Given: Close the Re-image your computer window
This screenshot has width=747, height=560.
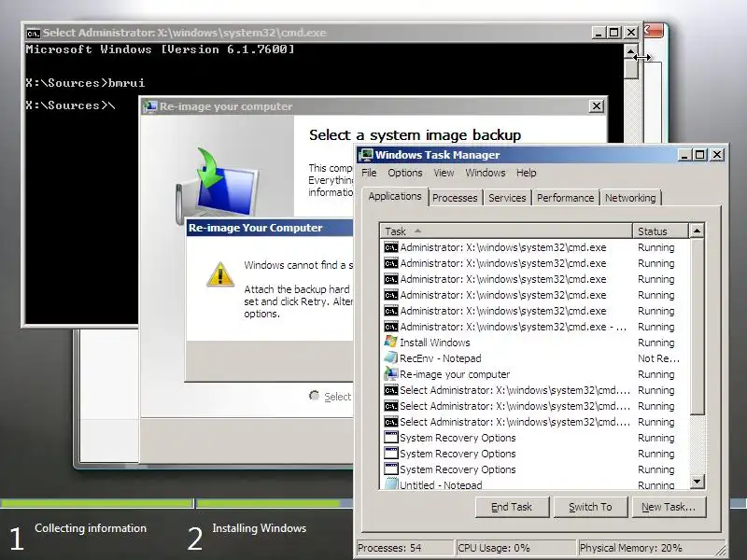Looking at the screenshot, I should pos(597,106).
